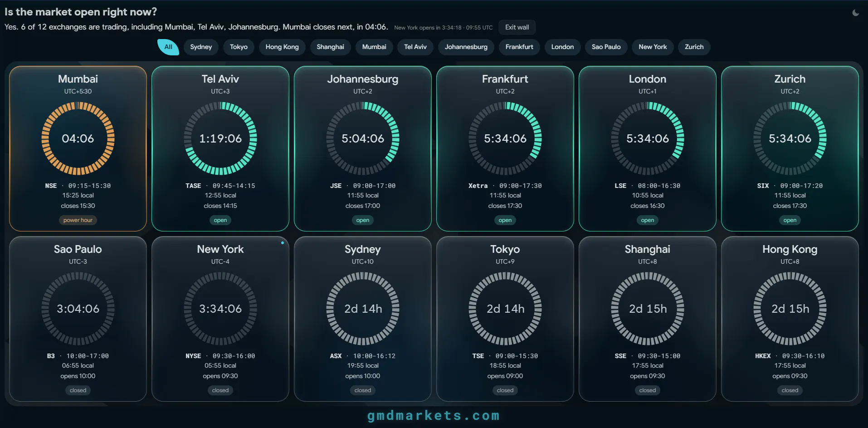Screen dimensions: 868x428
Task: Click the Hong Kong HKEX hours text
Action: (790, 356)
